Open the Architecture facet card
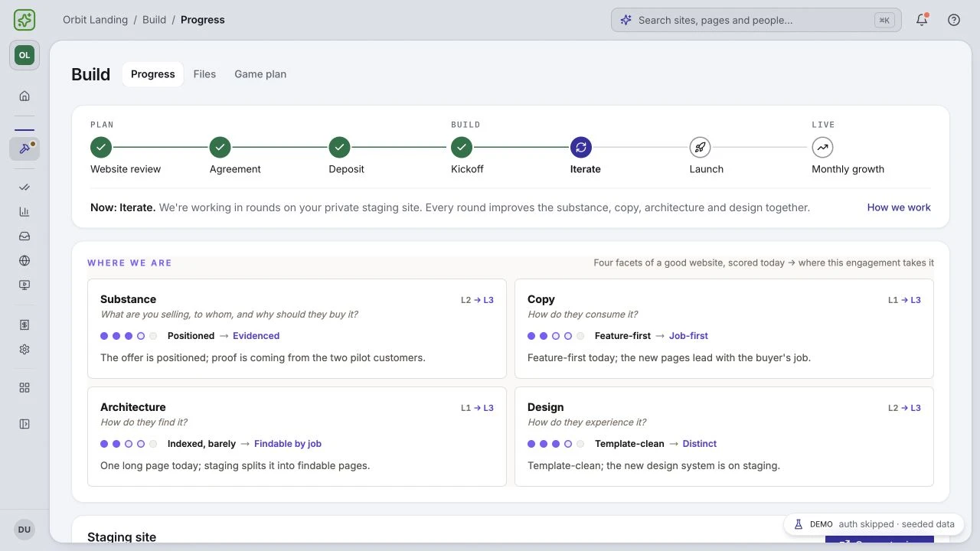This screenshot has width=980, height=551. tap(297, 436)
